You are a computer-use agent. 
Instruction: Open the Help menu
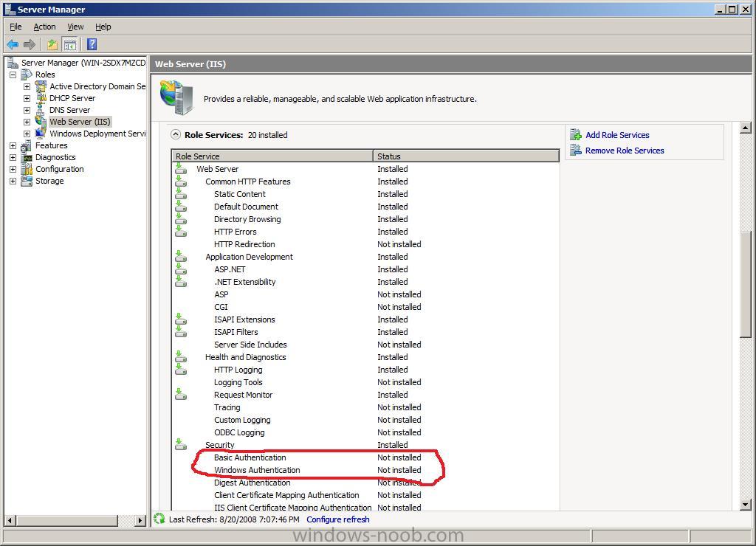coord(103,27)
